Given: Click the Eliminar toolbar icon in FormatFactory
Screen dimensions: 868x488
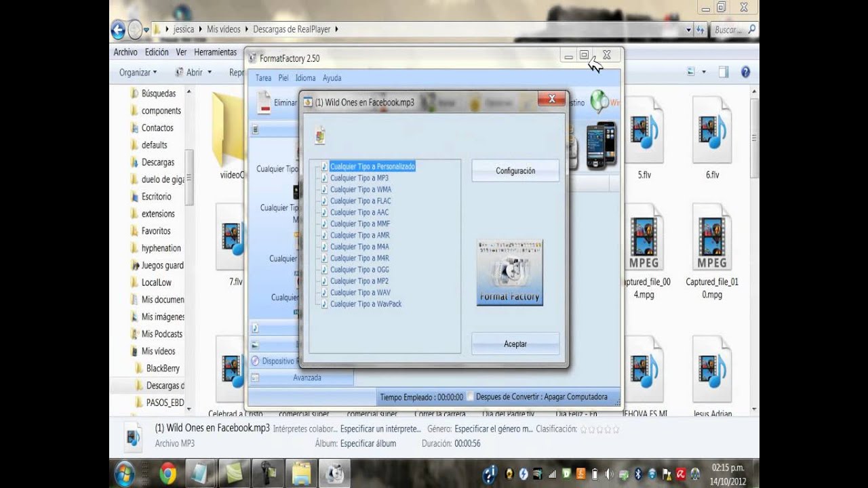Looking at the screenshot, I should pyautogui.click(x=264, y=102).
